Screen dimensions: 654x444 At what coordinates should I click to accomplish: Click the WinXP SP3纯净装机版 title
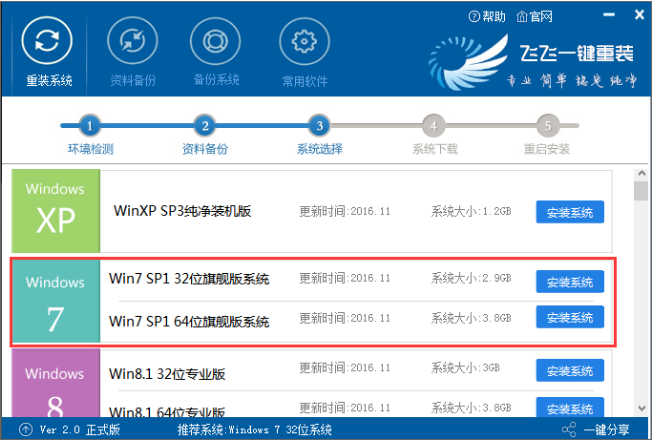pos(182,211)
